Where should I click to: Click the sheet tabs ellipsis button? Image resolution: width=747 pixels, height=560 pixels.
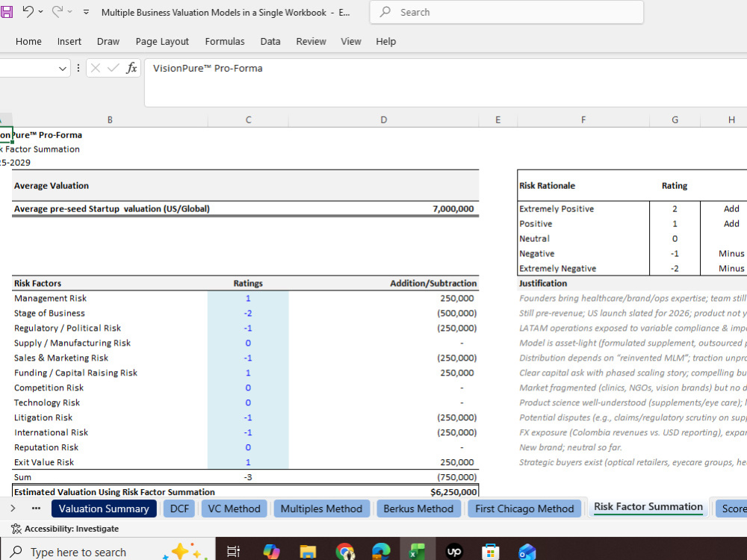pos(36,508)
